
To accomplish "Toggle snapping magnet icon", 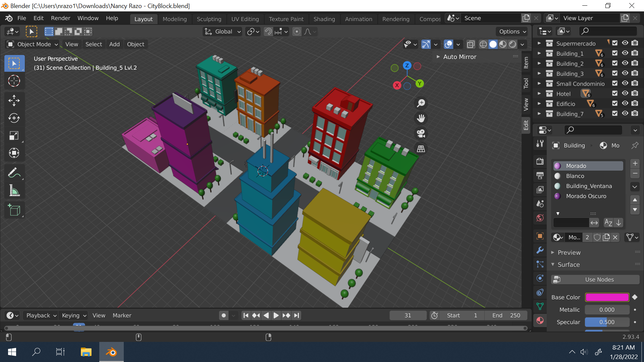I will coord(268,32).
